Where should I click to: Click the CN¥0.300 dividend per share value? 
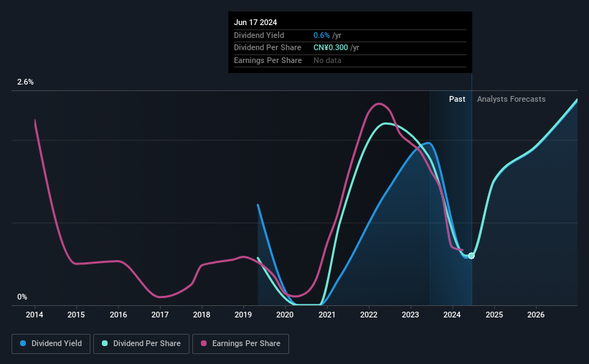tap(331, 48)
